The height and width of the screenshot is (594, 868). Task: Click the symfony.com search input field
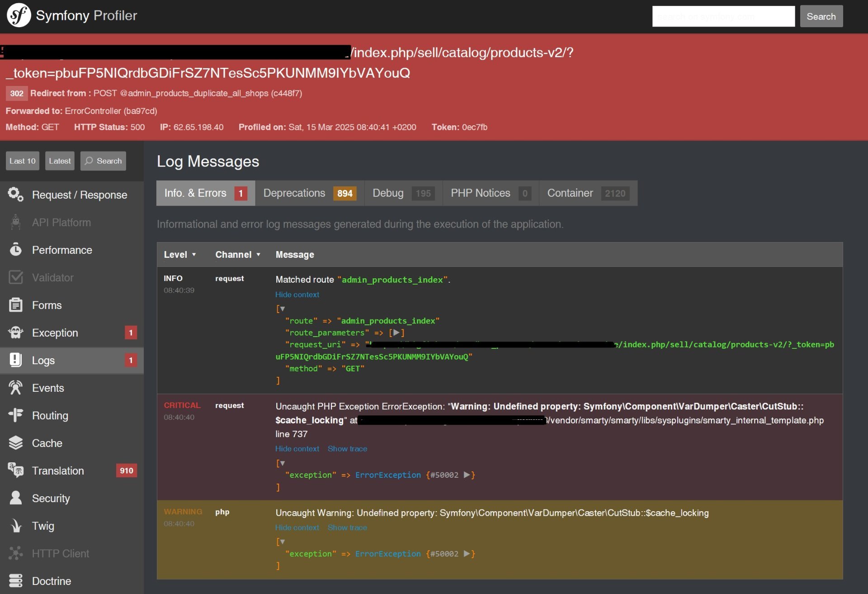tap(723, 17)
